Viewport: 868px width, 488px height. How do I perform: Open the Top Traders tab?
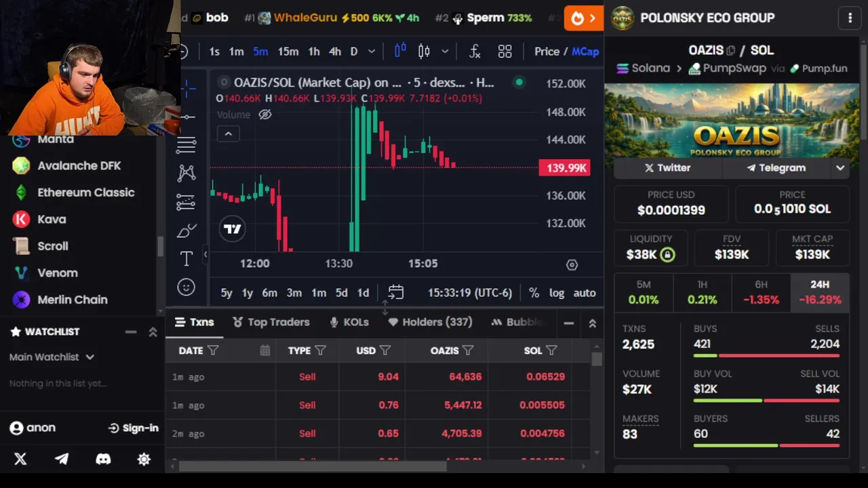click(x=271, y=323)
